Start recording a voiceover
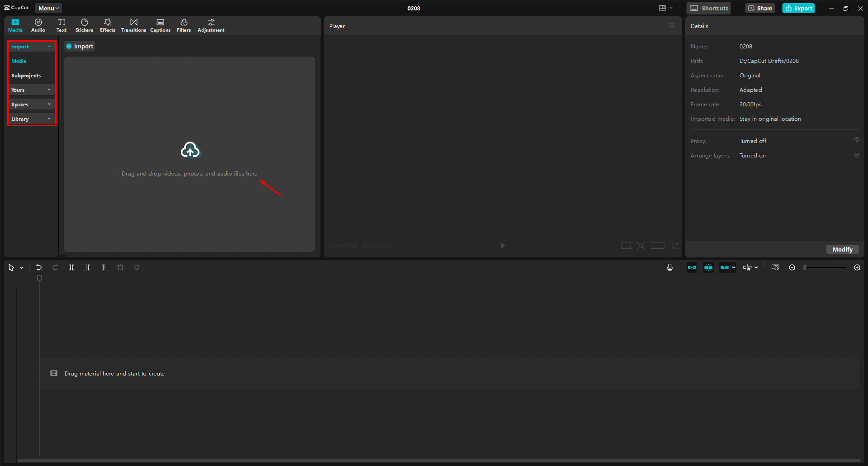This screenshot has height=466, width=868. (669, 267)
